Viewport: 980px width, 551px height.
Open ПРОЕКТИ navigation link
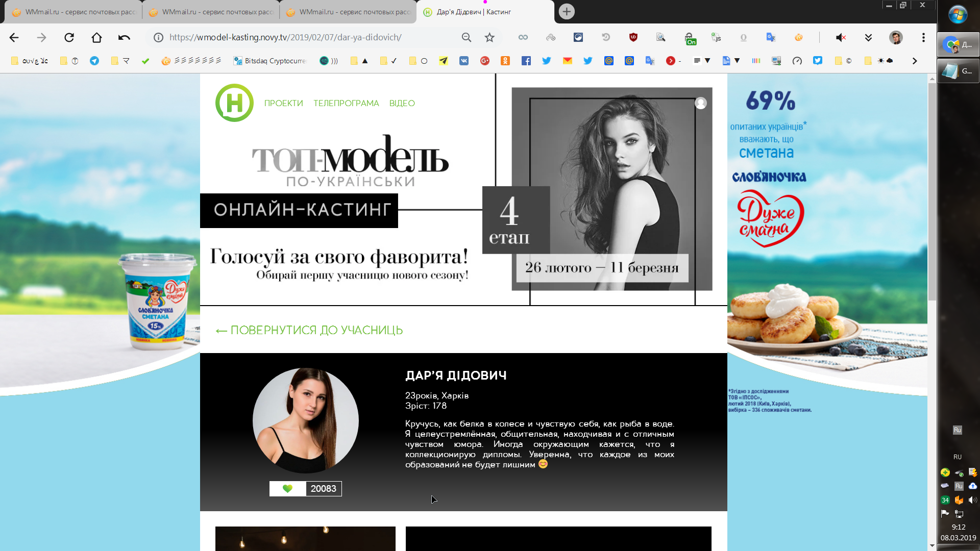coord(283,103)
